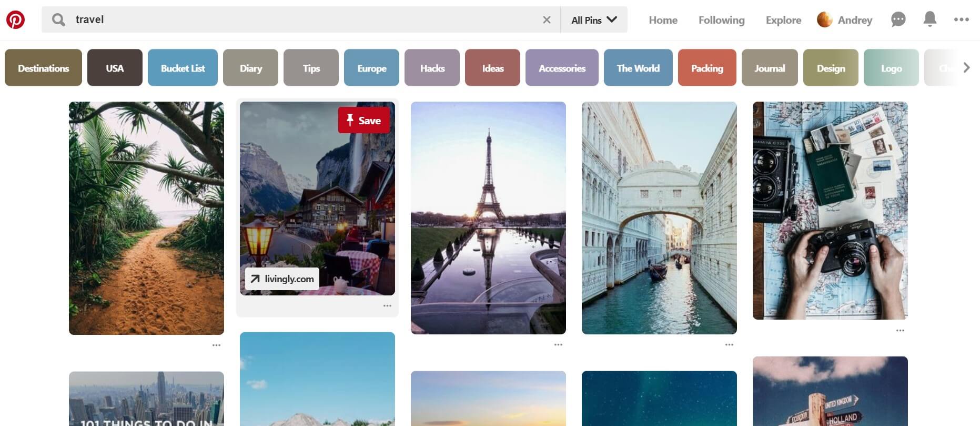Open options dots under jungle path pin

tap(216, 345)
